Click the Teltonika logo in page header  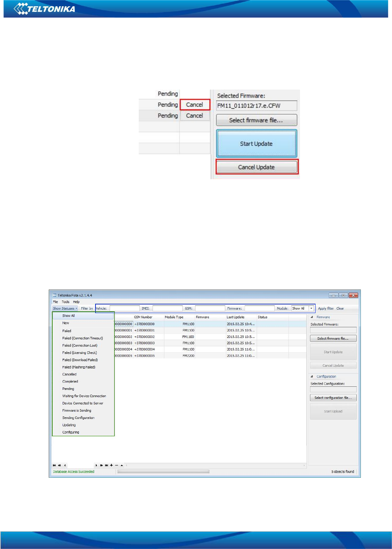click(45, 9)
